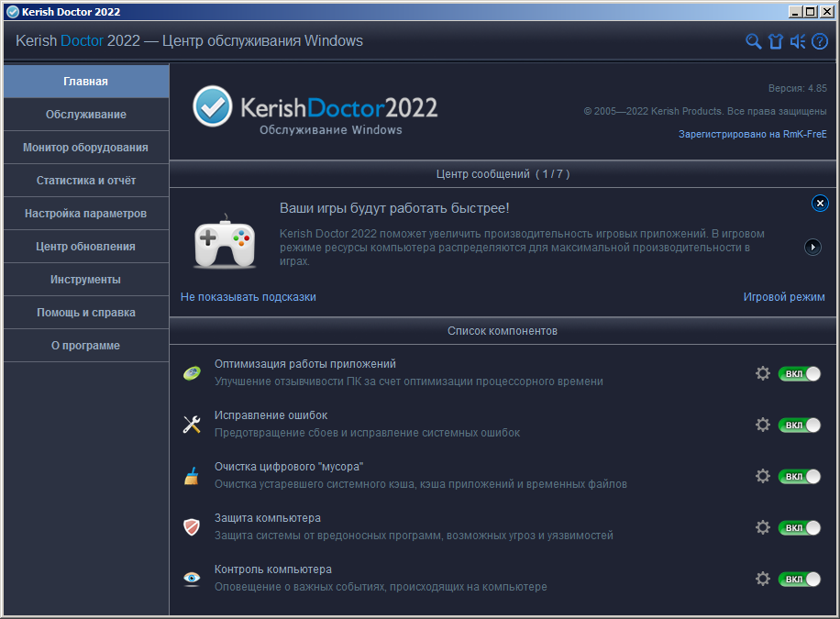
Task: Open Центр обновления
Action: [x=86, y=247]
